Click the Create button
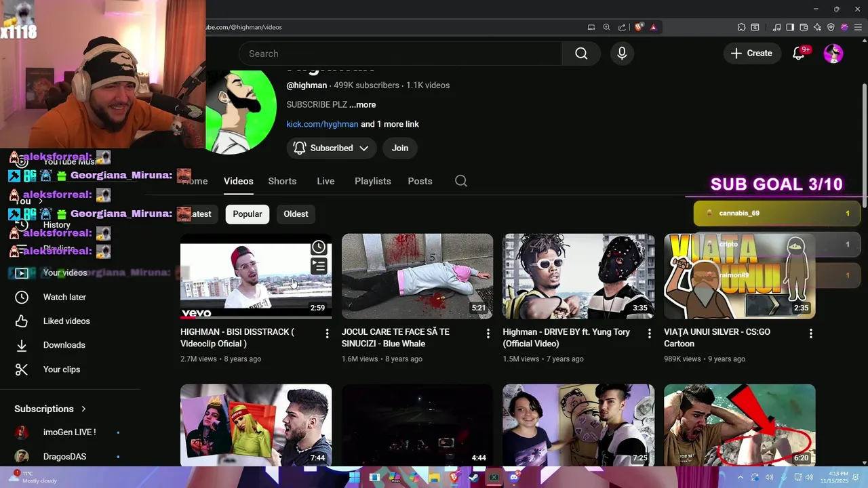This screenshot has width=868, height=488. [751, 53]
